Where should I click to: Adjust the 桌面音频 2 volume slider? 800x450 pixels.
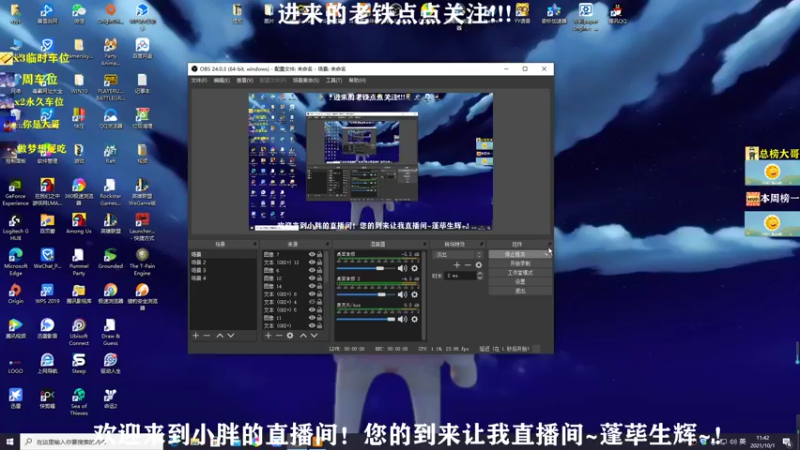pyautogui.click(x=366, y=294)
